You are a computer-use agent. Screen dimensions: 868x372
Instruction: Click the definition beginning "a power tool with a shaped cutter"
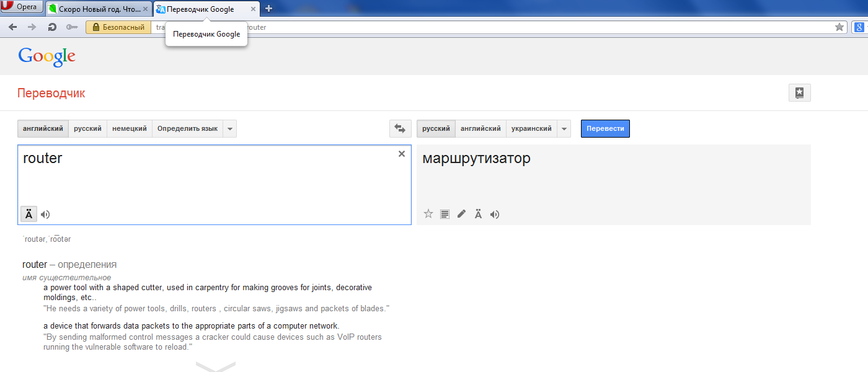point(208,293)
